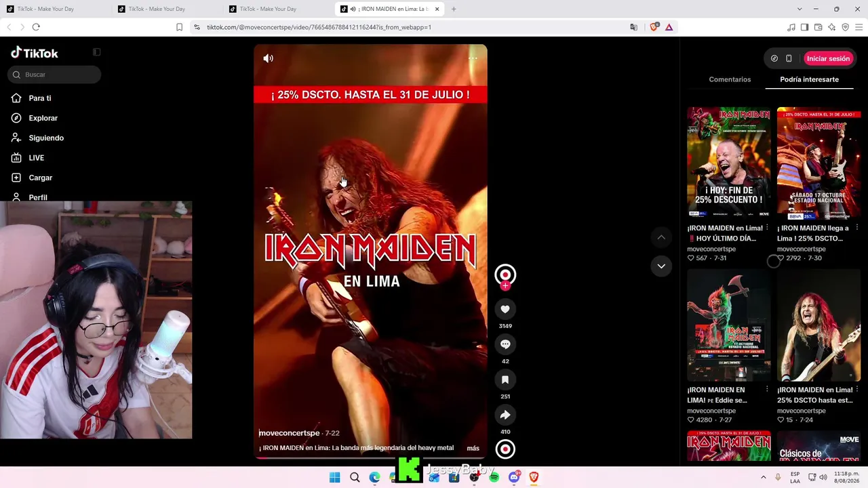Image resolution: width=868 pixels, height=488 pixels.
Task: Open options for 'HOY ÚLTIMO DÍA' video
Action: pos(767,228)
